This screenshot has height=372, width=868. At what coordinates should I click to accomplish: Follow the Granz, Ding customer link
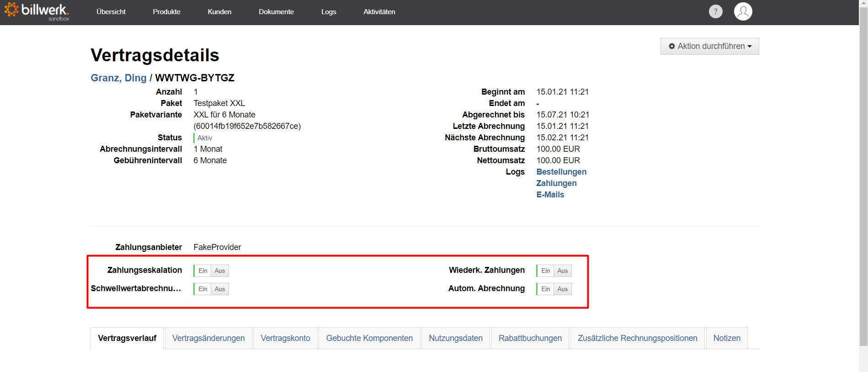click(x=119, y=78)
